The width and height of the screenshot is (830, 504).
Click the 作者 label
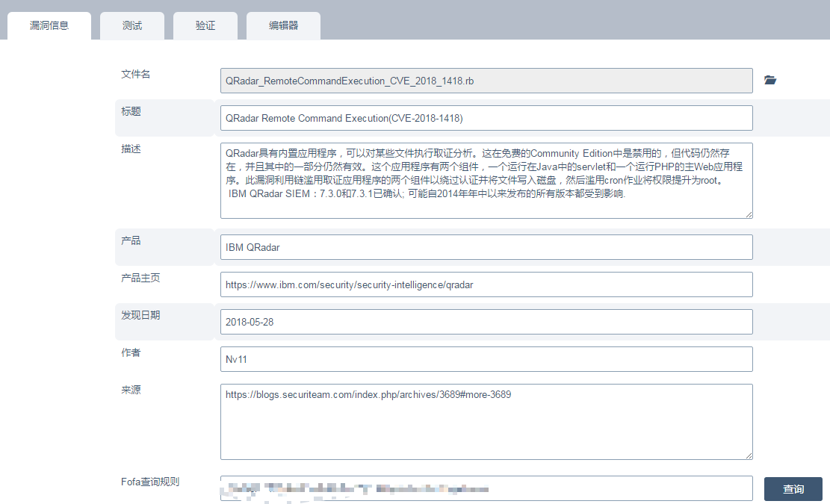(131, 352)
